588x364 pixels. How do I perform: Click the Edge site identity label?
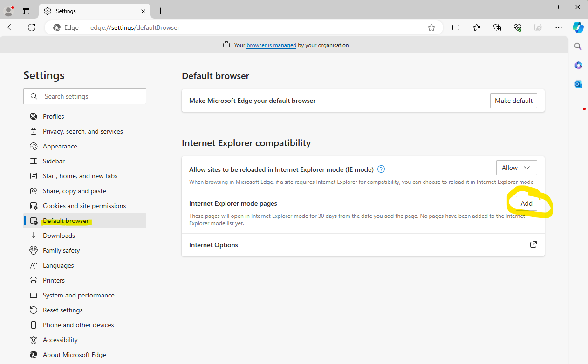coord(66,27)
